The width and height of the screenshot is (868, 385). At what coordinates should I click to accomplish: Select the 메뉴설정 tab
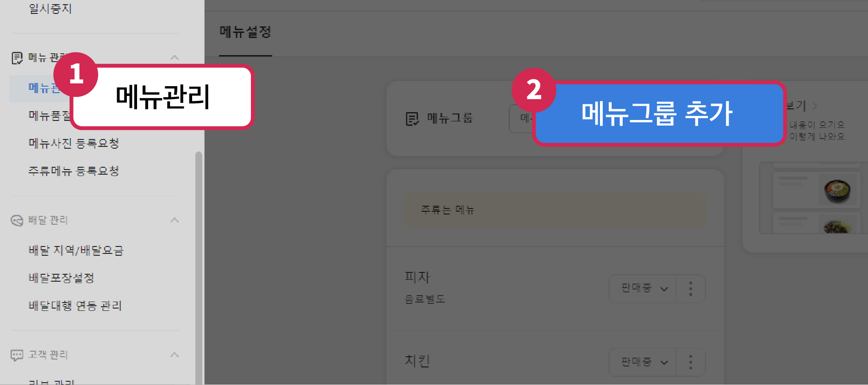coord(245,32)
